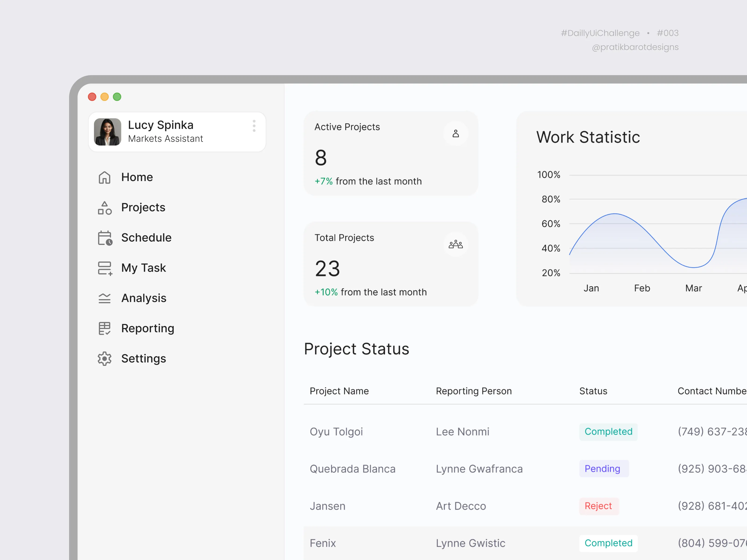Open the Schedule page
The height and width of the screenshot is (560, 747).
tap(146, 238)
